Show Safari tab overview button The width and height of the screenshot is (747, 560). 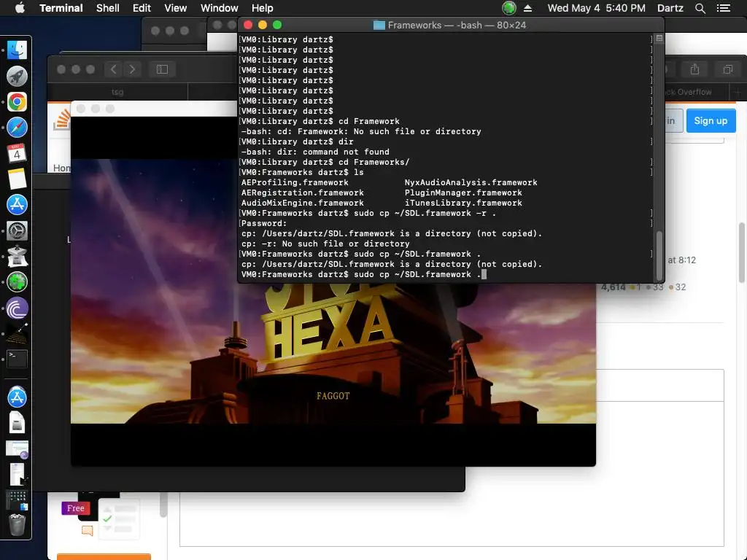click(x=727, y=69)
